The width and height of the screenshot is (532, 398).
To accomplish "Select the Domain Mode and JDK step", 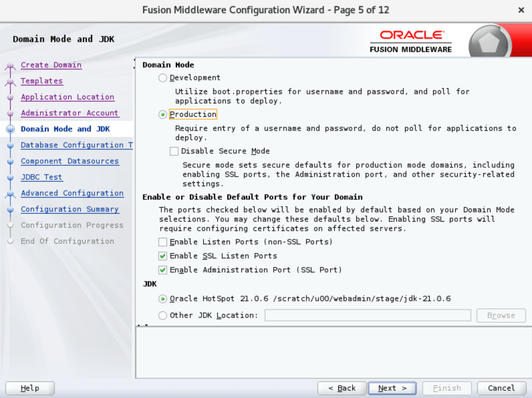I will [65, 129].
